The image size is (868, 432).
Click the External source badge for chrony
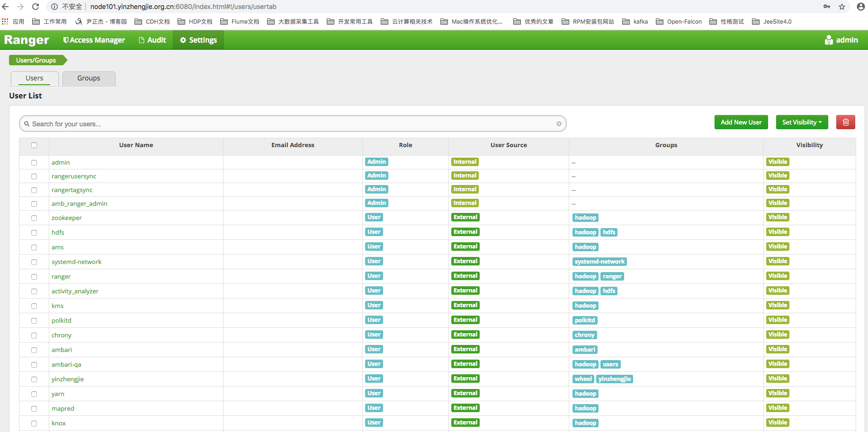465,335
